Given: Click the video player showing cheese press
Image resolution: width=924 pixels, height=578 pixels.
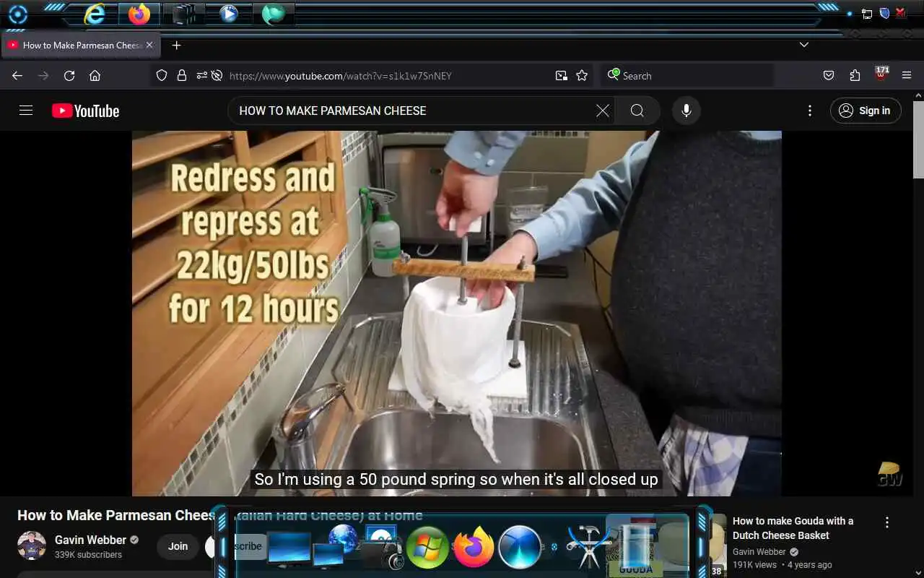Looking at the screenshot, I should click(x=456, y=313).
